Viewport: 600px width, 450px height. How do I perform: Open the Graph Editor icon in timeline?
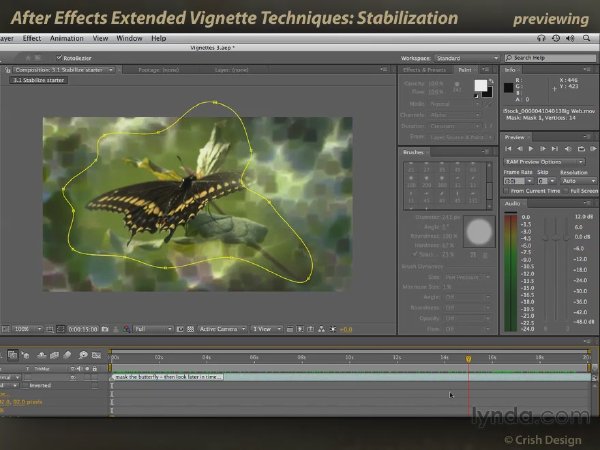(96, 355)
